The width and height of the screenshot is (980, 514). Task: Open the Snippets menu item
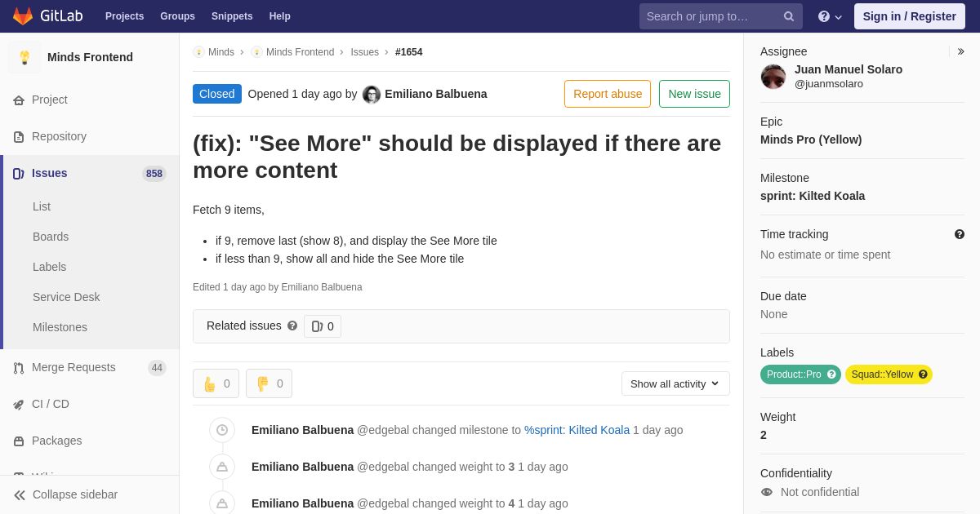click(x=232, y=16)
